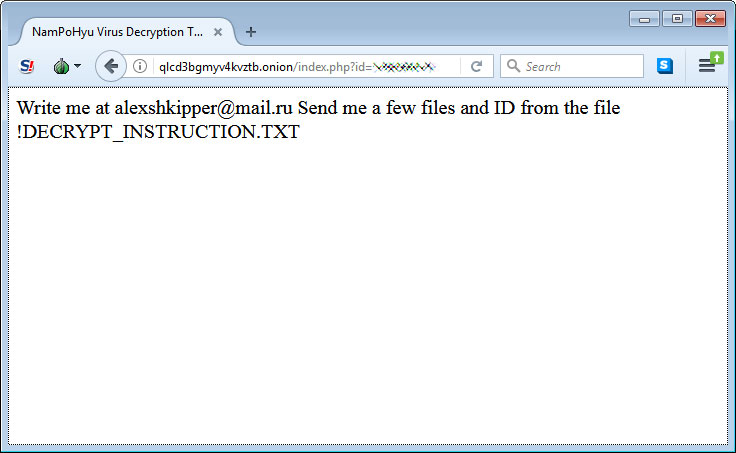Select the NamPoHyu Virus Decryption tab
The width and height of the screenshot is (736, 453).
117,32
